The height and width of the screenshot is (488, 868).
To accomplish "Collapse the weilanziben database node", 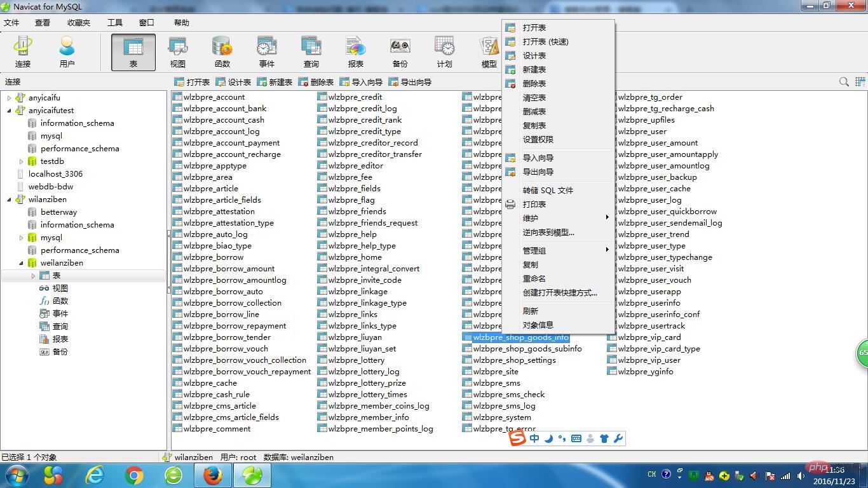I will point(21,263).
